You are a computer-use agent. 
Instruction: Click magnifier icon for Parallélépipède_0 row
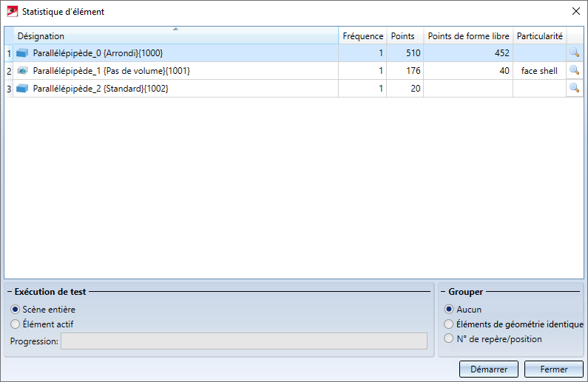[x=574, y=52]
